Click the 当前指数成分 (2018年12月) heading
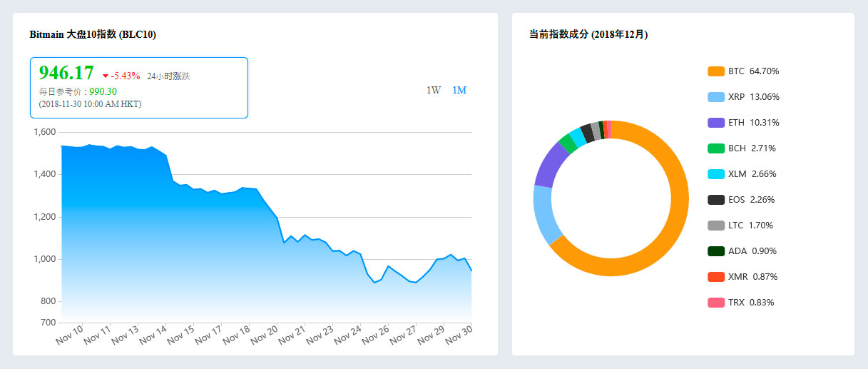Screen dimensions: 868x369 pos(588,34)
